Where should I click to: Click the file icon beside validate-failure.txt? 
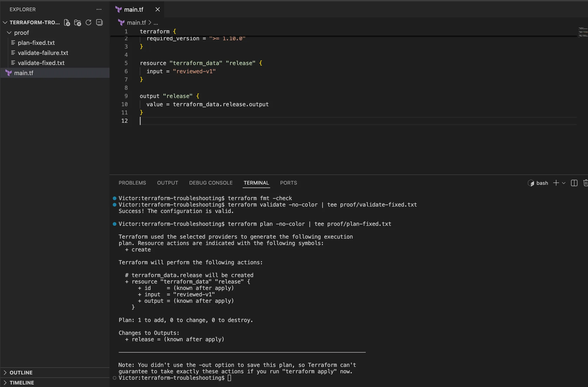[x=13, y=53]
